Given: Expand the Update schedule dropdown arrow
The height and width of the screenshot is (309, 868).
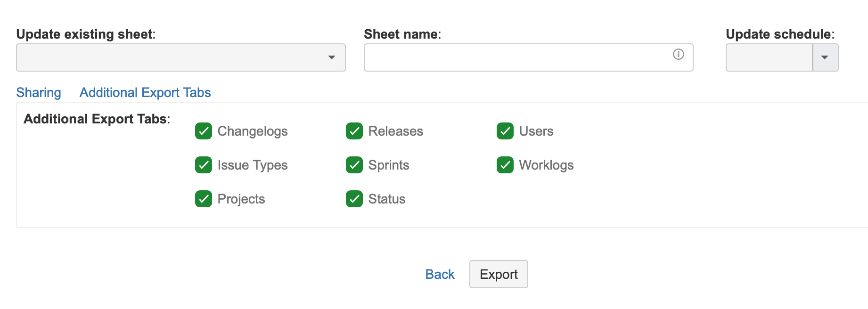Looking at the screenshot, I should 825,57.
